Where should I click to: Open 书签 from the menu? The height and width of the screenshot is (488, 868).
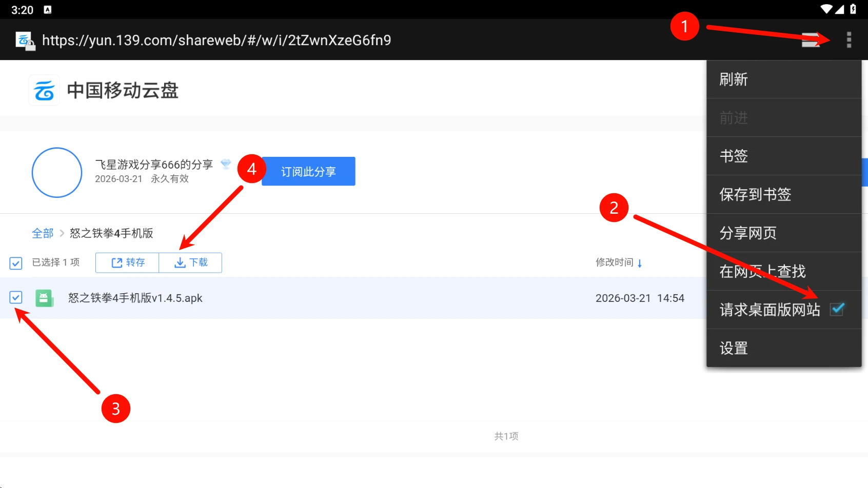click(x=734, y=156)
